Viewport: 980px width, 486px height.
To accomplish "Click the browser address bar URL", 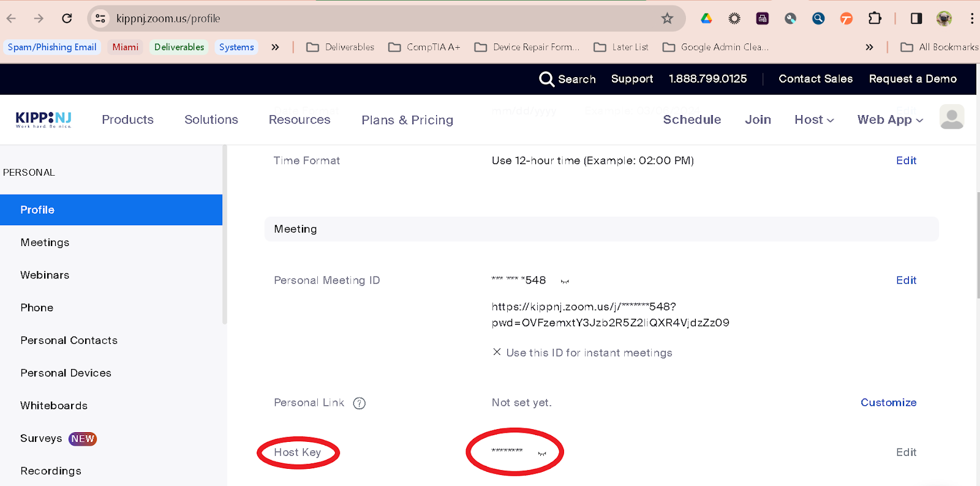I will click(168, 18).
